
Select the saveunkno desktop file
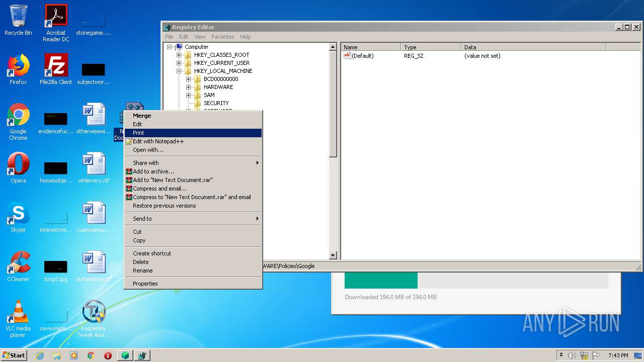(x=56, y=321)
